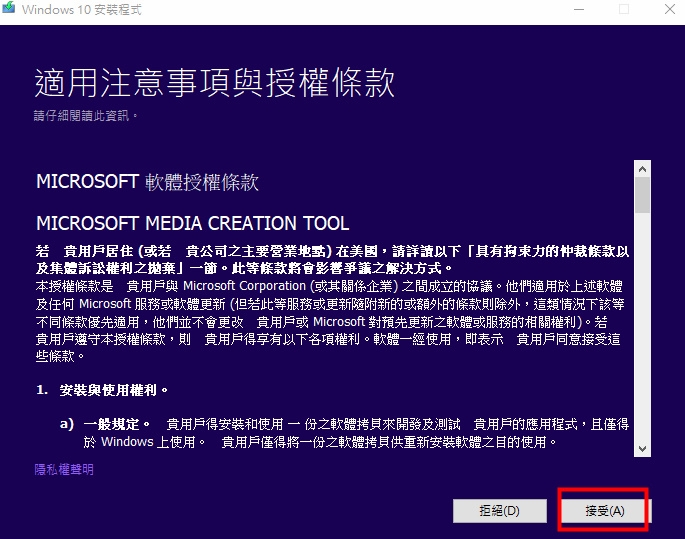Click the heading 適用注意事項與授權條款
Viewport: 685px width, 539px height.
tap(214, 83)
